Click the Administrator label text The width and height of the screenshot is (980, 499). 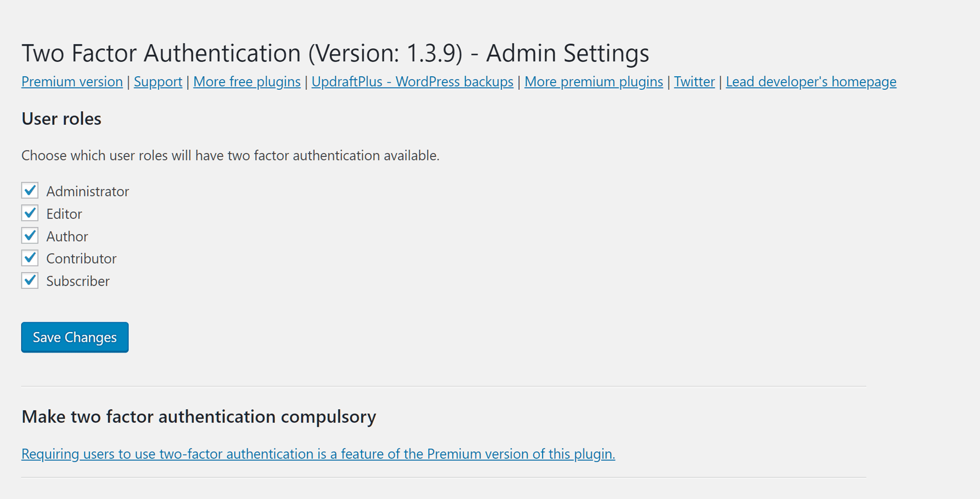coord(88,191)
